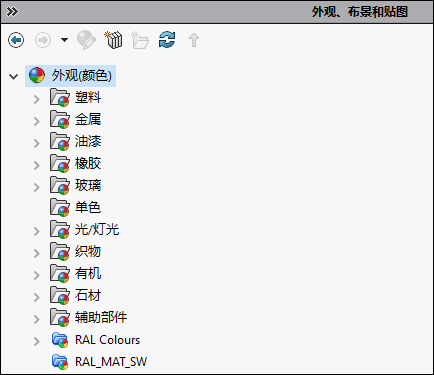Expand the 油漆 folder

37,143
